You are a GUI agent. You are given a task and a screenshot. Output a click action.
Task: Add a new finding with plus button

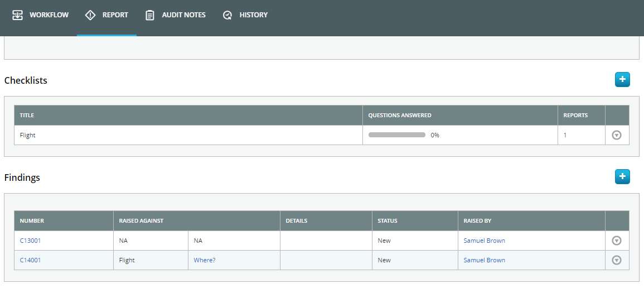click(622, 177)
